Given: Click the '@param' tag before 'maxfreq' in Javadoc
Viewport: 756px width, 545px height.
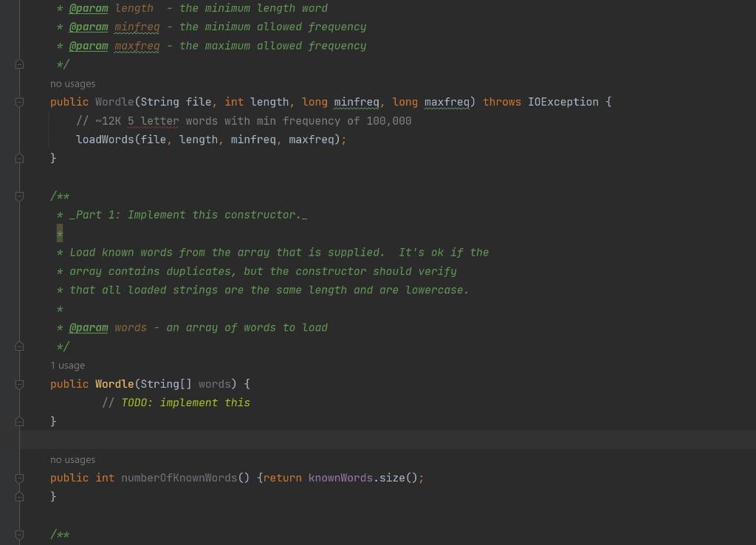Looking at the screenshot, I should point(89,46).
